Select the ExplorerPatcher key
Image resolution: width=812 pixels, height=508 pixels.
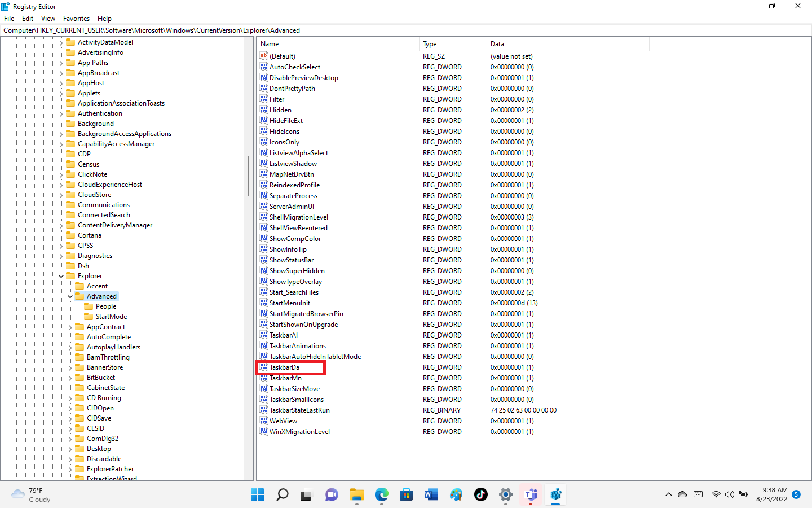[x=111, y=469]
